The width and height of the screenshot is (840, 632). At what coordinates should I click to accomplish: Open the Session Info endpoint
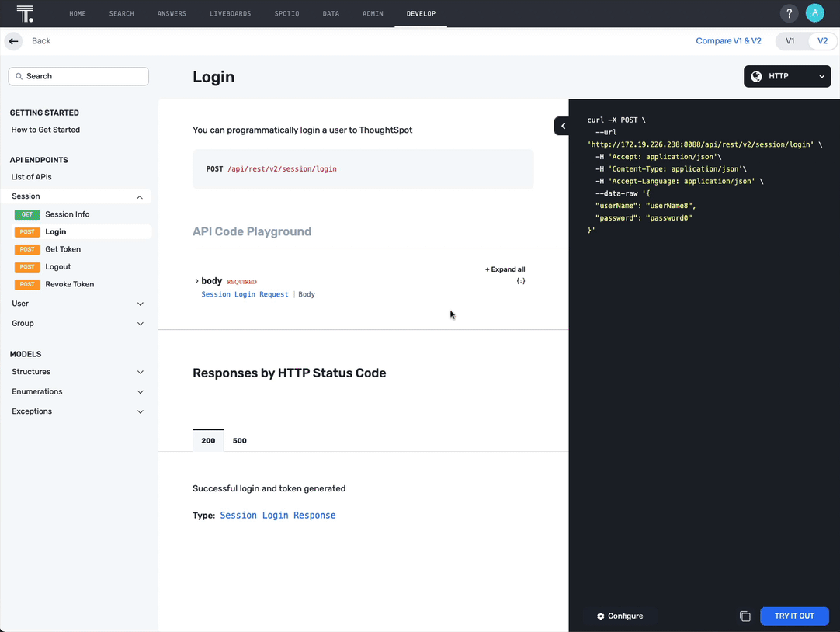point(67,214)
